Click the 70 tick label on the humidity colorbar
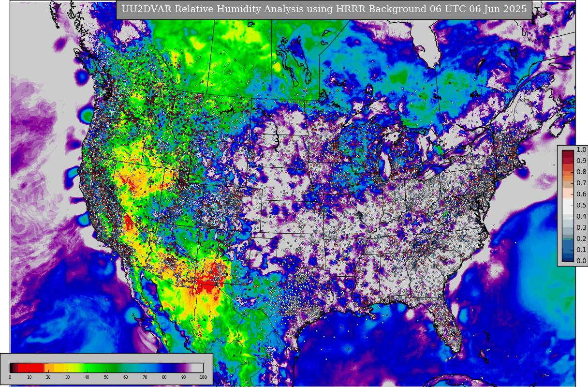Screen dimensions: 588x387 pyautogui.click(x=145, y=377)
